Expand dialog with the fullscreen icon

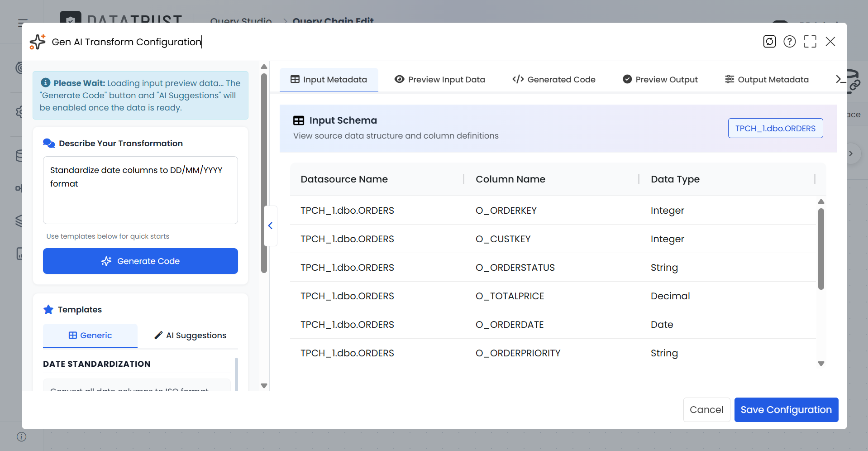click(810, 42)
